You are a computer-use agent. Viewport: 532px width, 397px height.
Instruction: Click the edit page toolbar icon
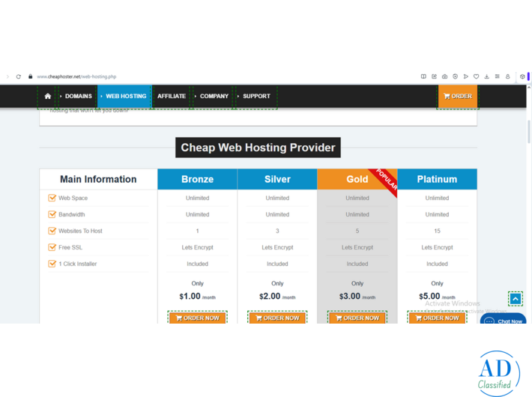[434, 76]
